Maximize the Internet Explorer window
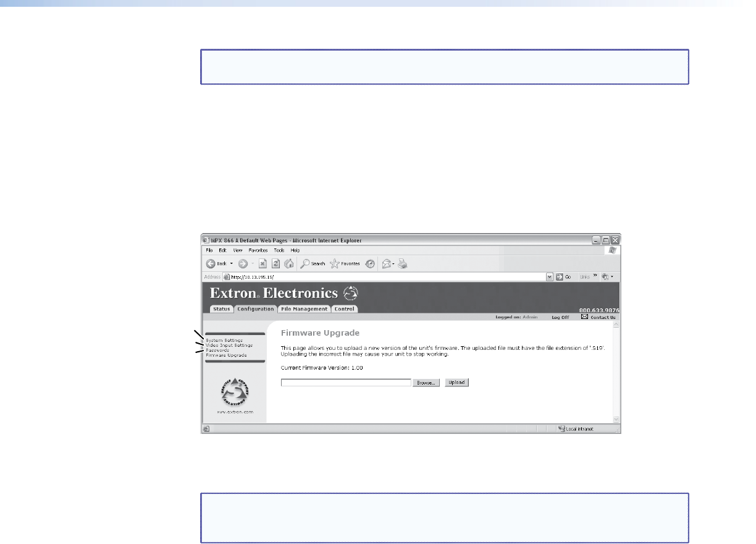756x544 pixels. (606, 240)
